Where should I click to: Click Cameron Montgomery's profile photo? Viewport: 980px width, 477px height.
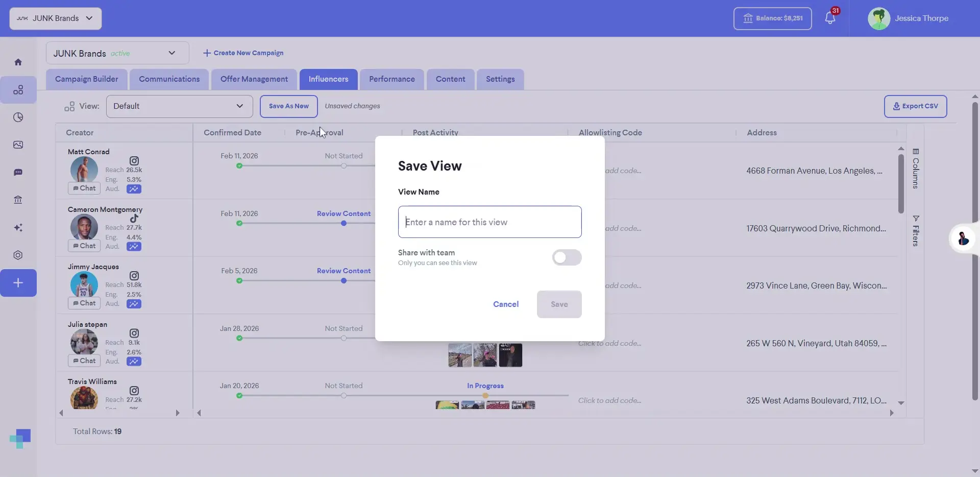84,227
